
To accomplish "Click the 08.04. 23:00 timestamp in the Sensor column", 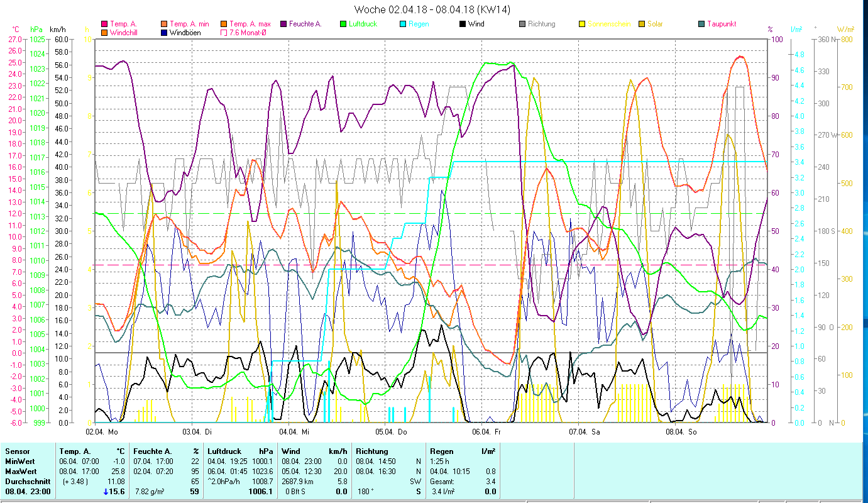I will [27, 492].
